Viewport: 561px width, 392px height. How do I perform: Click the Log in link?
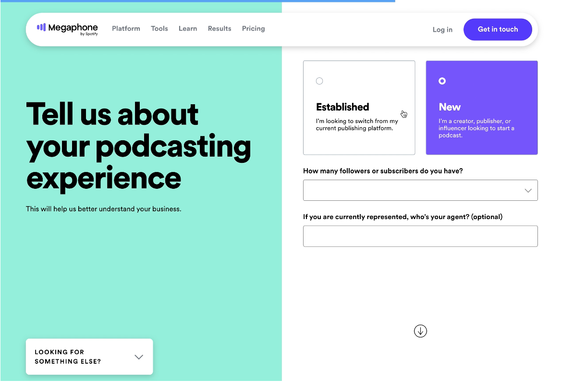(442, 30)
